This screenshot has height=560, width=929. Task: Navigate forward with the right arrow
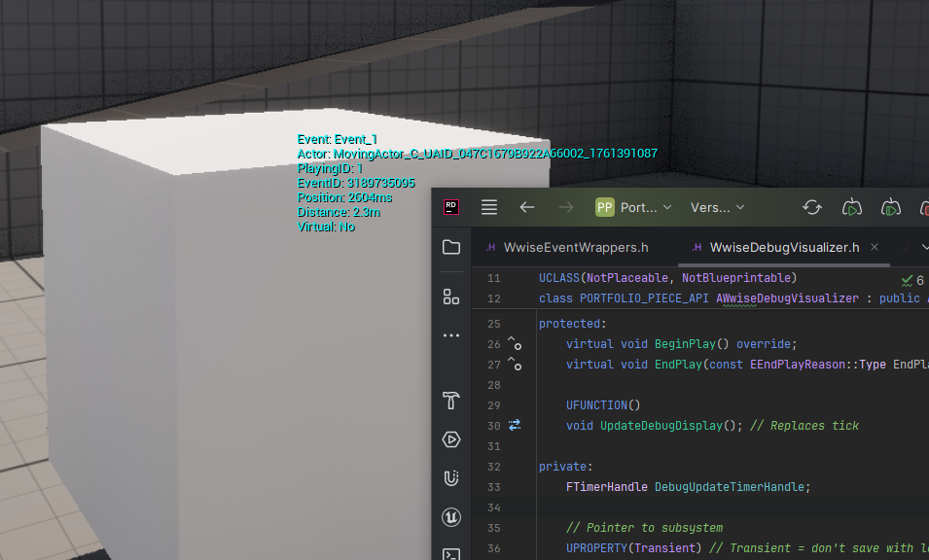(566, 207)
